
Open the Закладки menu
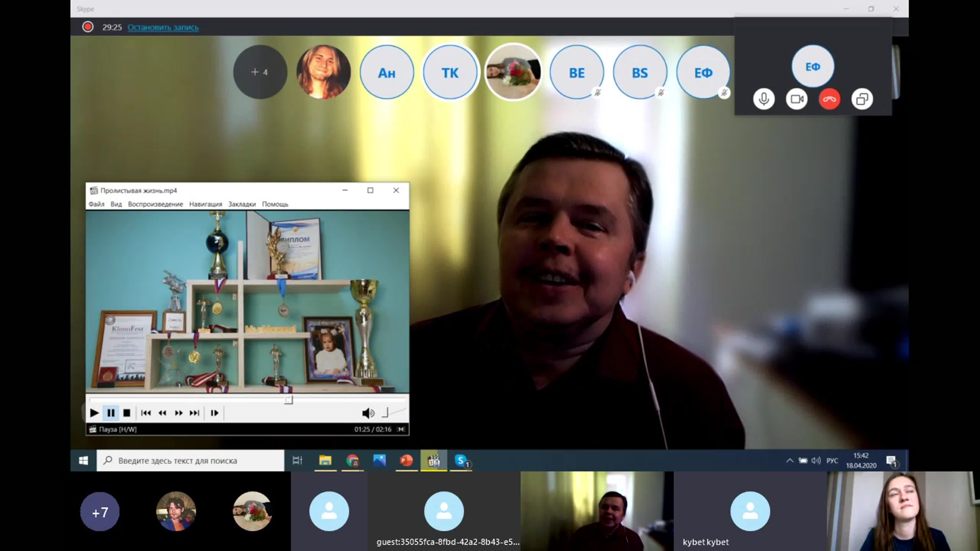click(242, 204)
